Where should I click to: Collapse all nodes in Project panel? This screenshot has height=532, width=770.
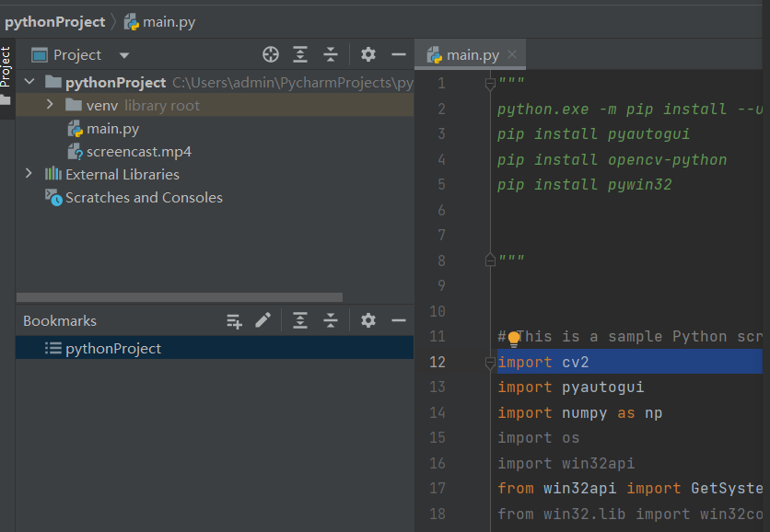[331, 55]
